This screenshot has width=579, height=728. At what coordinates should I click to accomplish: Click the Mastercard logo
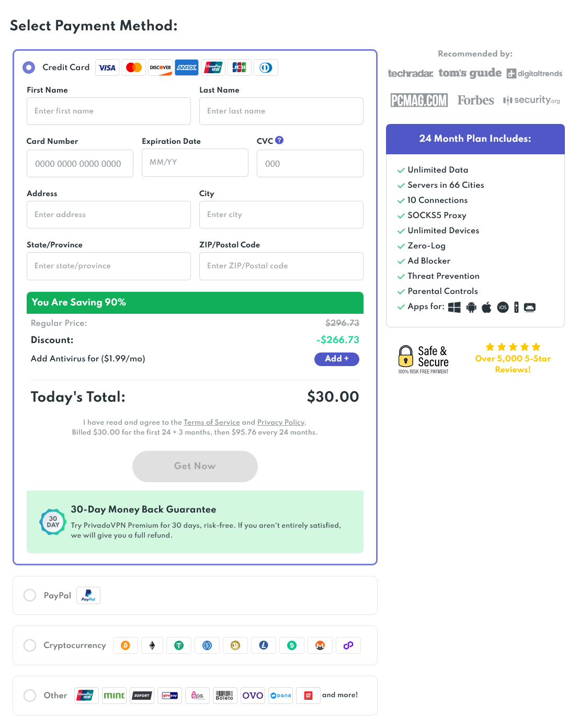pyautogui.click(x=134, y=67)
